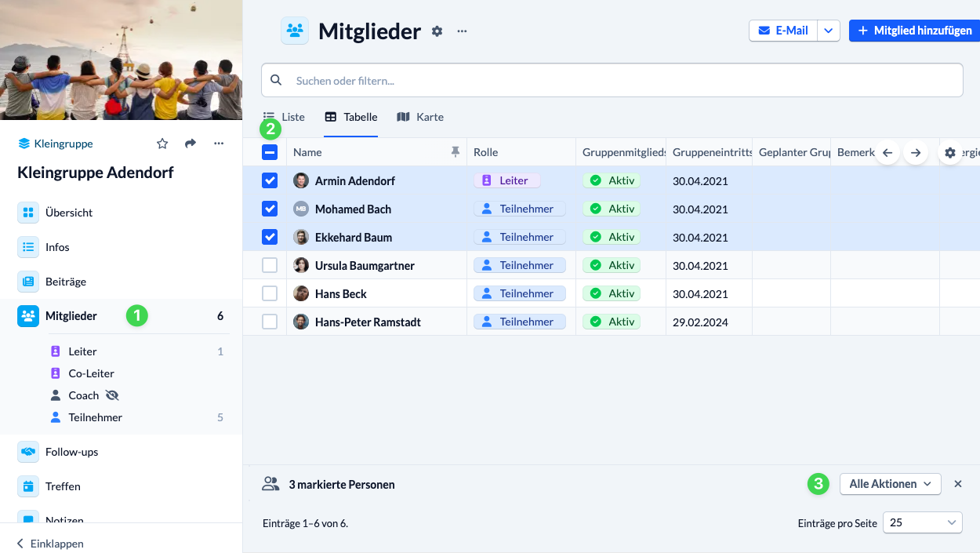This screenshot has width=980, height=553.
Task: Open the gear settings next to Mitglieder title
Action: (x=437, y=31)
